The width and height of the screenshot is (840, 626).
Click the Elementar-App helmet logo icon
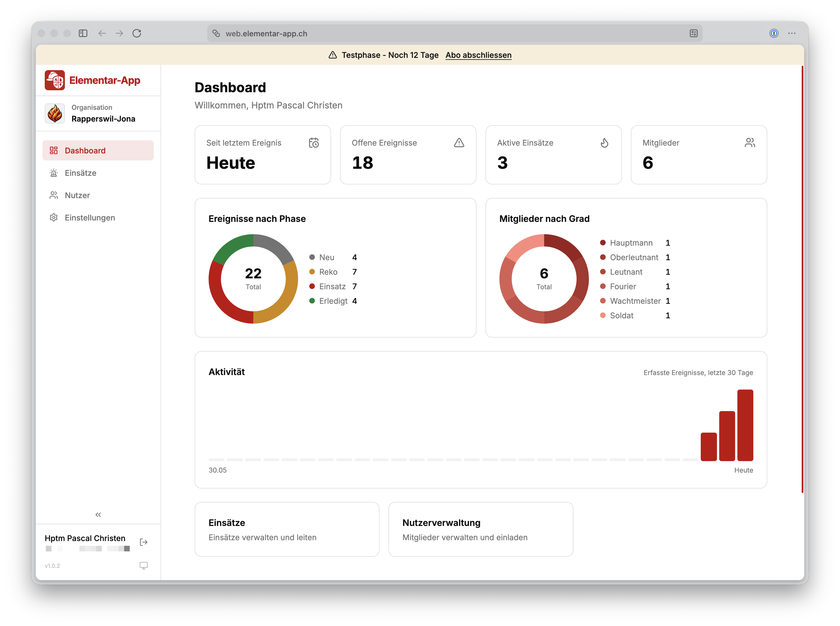pyautogui.click(x=55, y=80)
